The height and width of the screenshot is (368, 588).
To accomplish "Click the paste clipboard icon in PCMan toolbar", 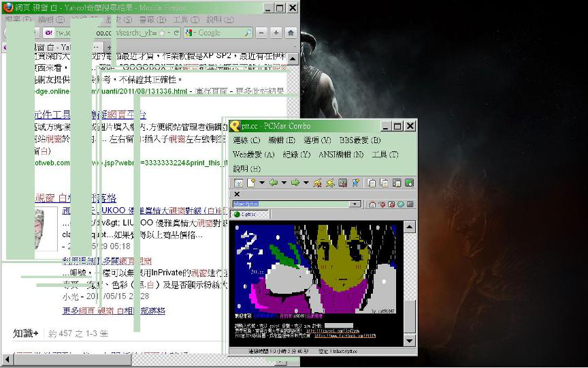I will (397, 183).
